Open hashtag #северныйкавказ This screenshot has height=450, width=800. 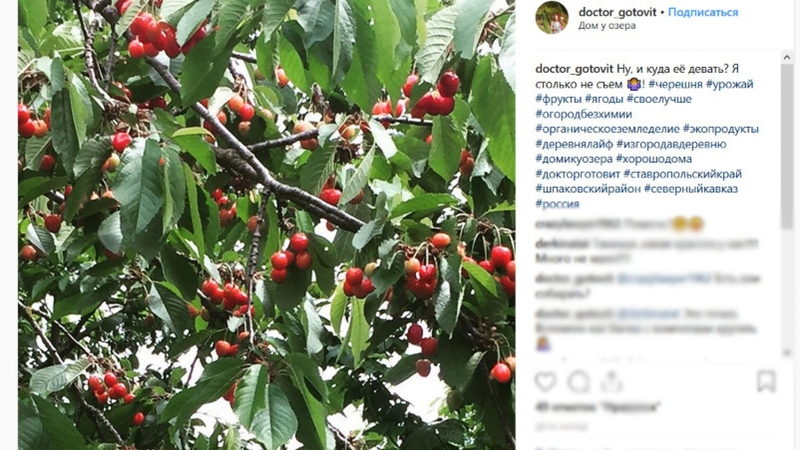tap(690, 188)
